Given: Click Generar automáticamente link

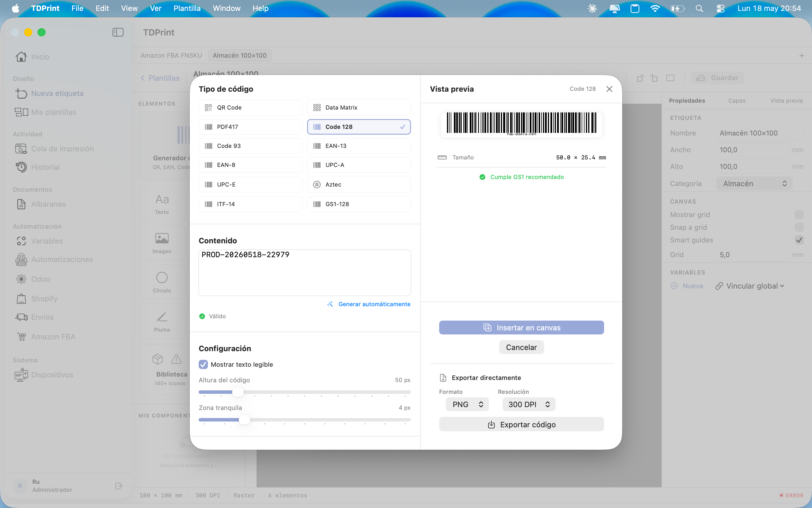Looking at the screenshot, I should 369,304.
